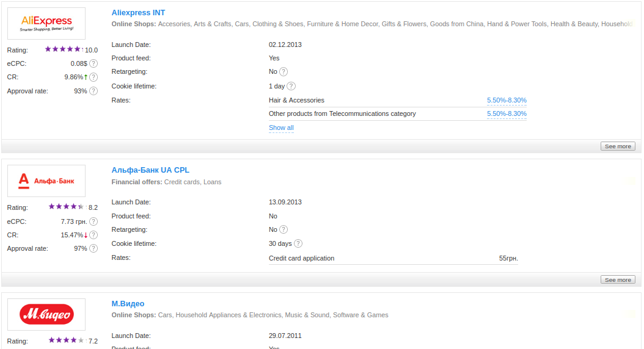Open Approval rate help icon for Aliexpress INT
This screenshot has height=349, width=644.
click(x=93, y=91)
